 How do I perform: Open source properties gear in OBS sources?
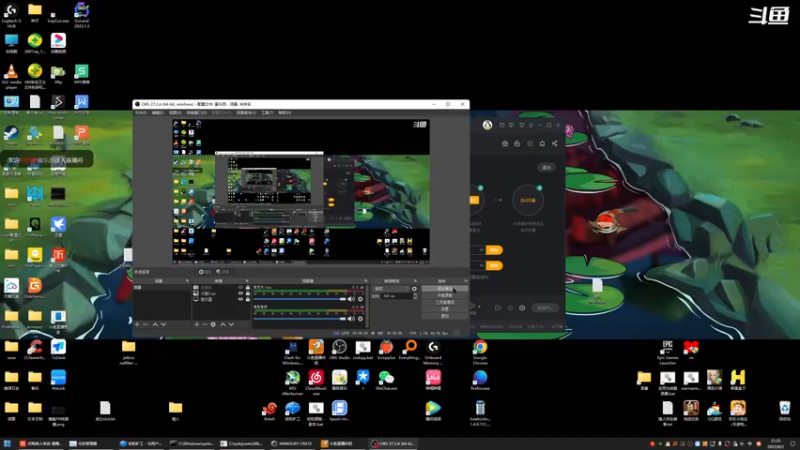coord(213,324)
